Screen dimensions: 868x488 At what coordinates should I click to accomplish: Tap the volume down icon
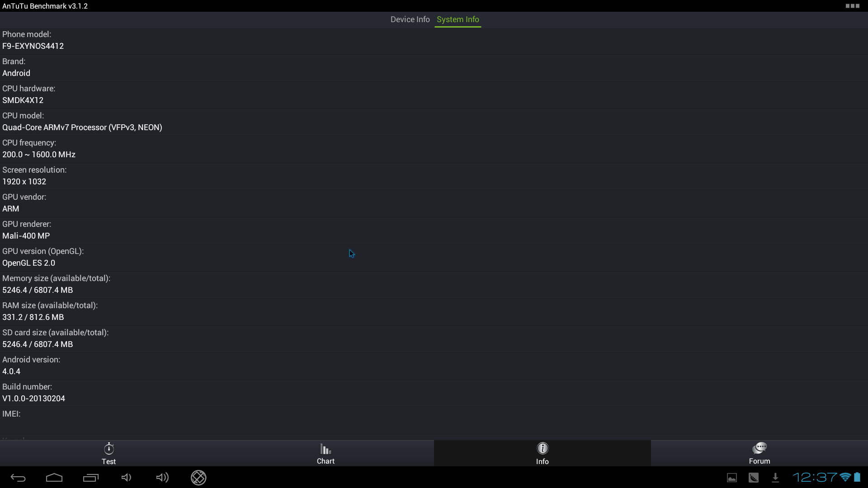[126, 477]
